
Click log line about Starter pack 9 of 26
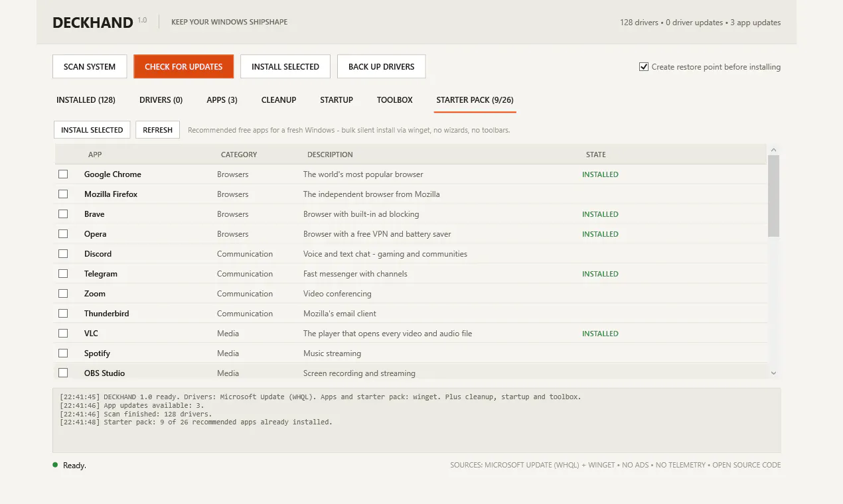coord(196,422)
